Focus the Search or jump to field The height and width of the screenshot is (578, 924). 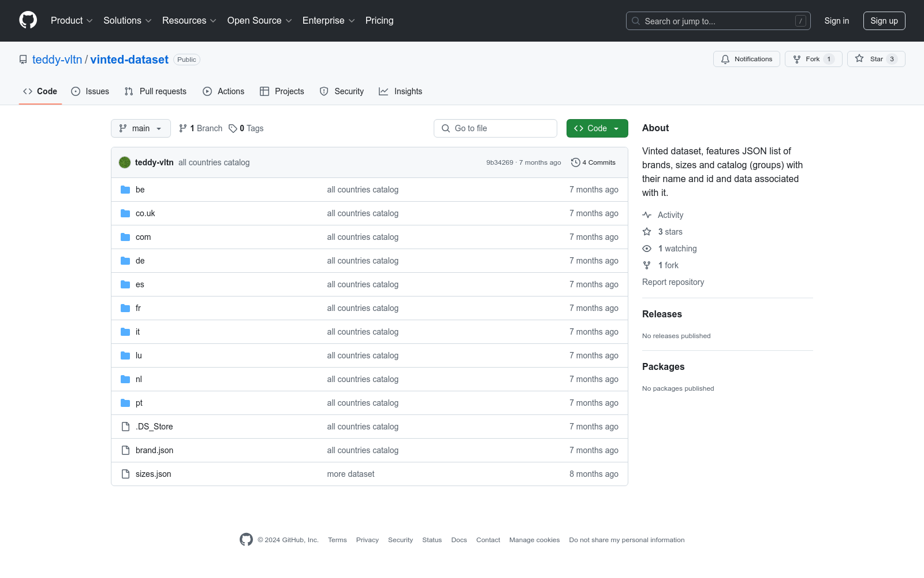click(x=718, y=21)
